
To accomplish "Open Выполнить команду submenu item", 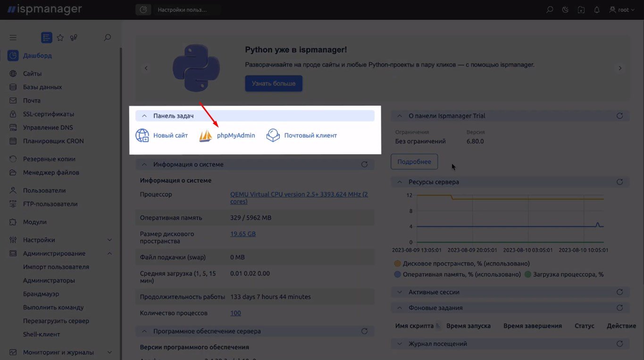I will point(53,308).
